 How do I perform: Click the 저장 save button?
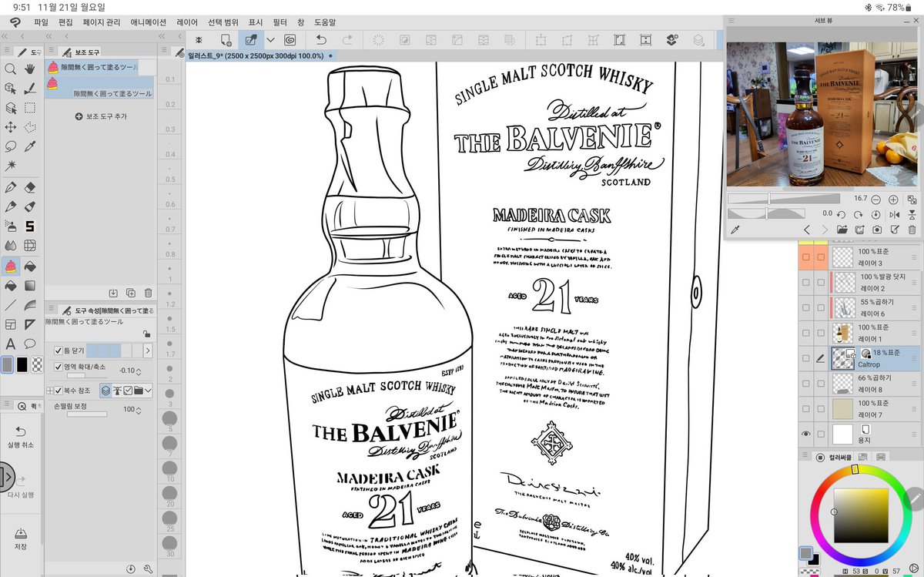21,538
